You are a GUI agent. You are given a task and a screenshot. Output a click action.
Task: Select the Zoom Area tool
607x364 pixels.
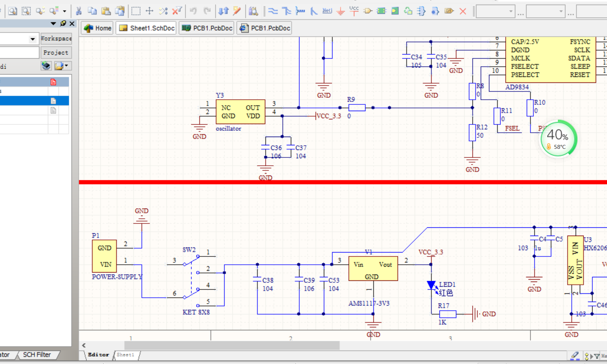point(26,11)
